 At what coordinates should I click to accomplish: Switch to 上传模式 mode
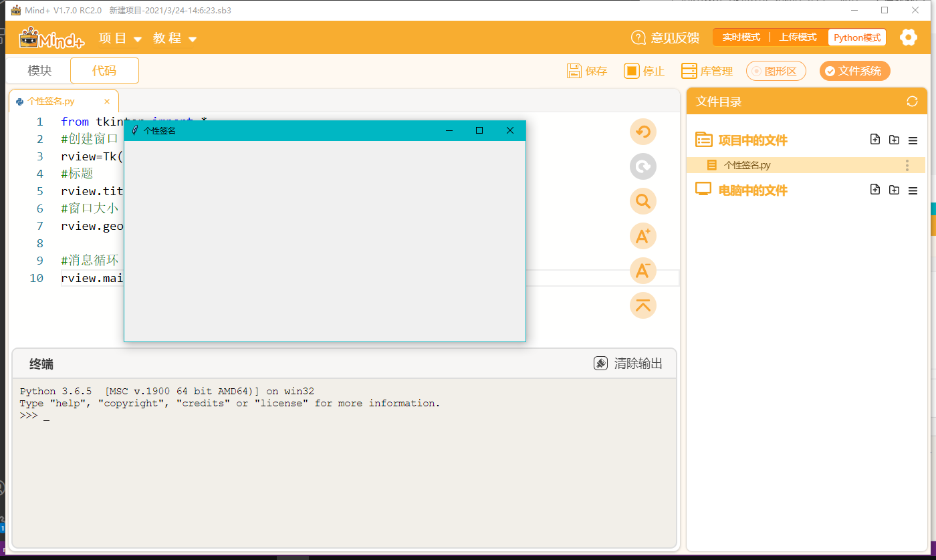pos(798,37)
